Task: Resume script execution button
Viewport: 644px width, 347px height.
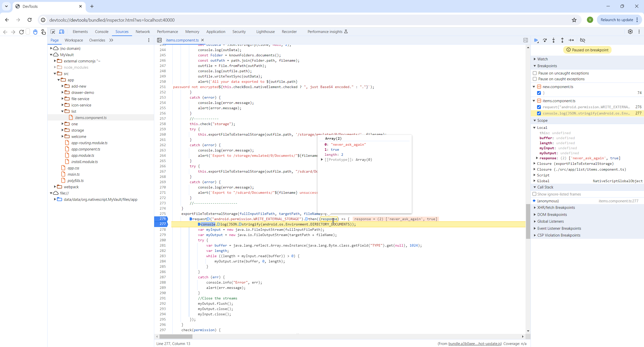Action: [x=536, y=40]
